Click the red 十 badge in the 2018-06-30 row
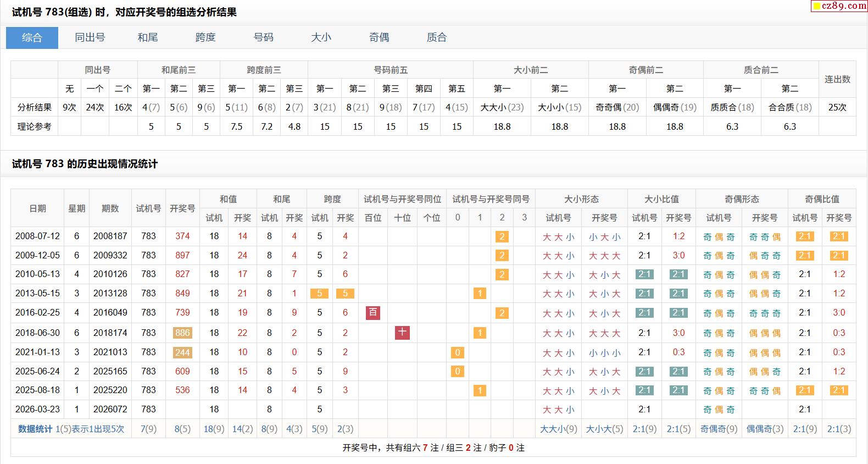868x464 pixels. pyautogui.click(x=402, y=332)
